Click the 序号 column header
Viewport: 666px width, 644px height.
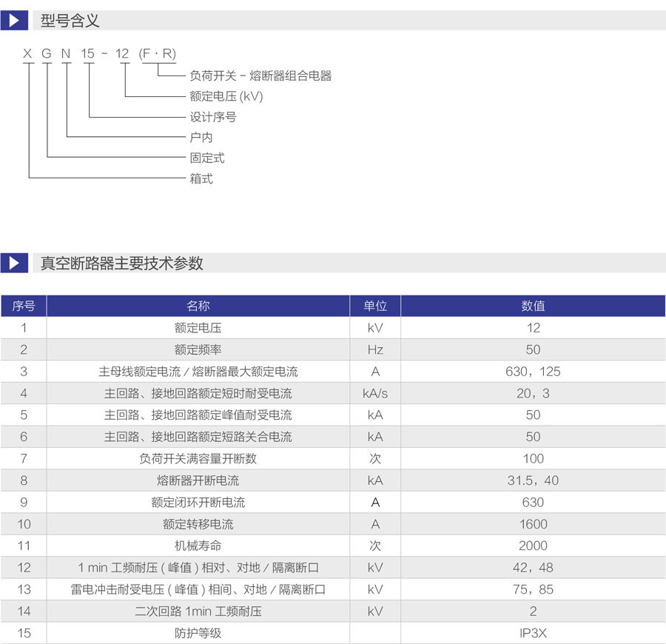click(x=24, y=306)
